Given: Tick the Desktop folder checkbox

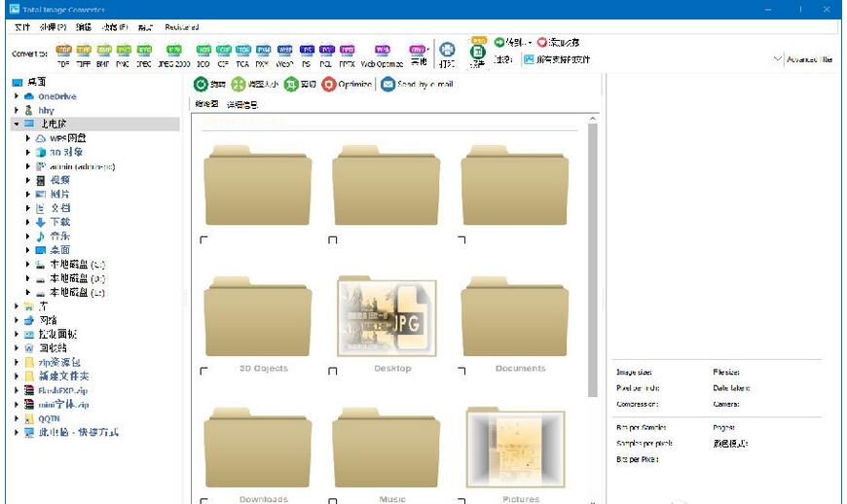Looking at the screenshot, I should coord(333,371).
